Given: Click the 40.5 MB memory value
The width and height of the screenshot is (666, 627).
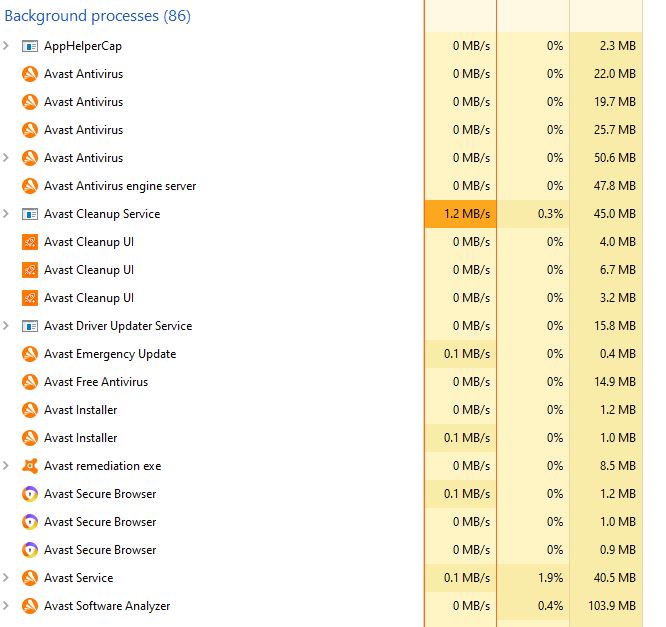Looking at the screenshot, I should (615, 578).
